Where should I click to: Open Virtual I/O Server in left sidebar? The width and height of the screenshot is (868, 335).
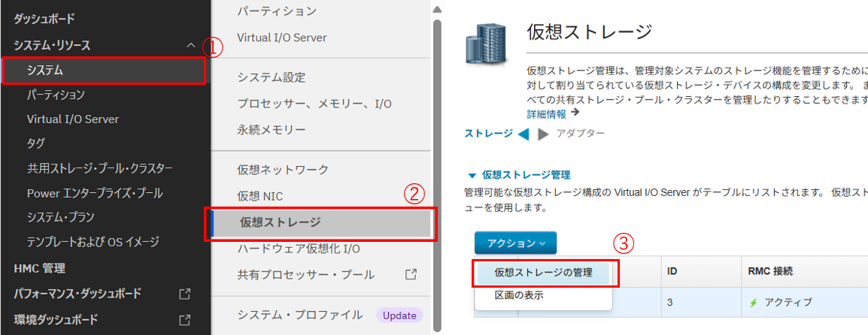pos(72,119)
